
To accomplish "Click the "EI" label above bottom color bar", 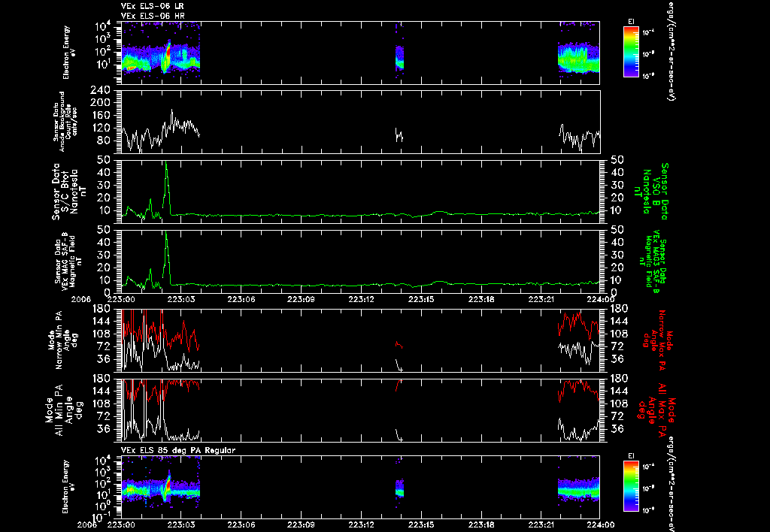I will tap(631, 456).
